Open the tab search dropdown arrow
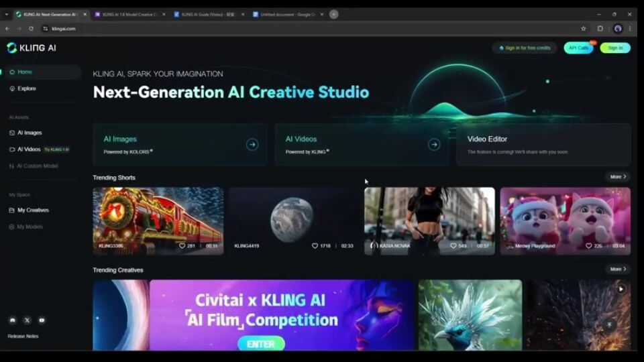Image resolution: width=644 pixels, height=362 pixels. [x=7, y=14]
